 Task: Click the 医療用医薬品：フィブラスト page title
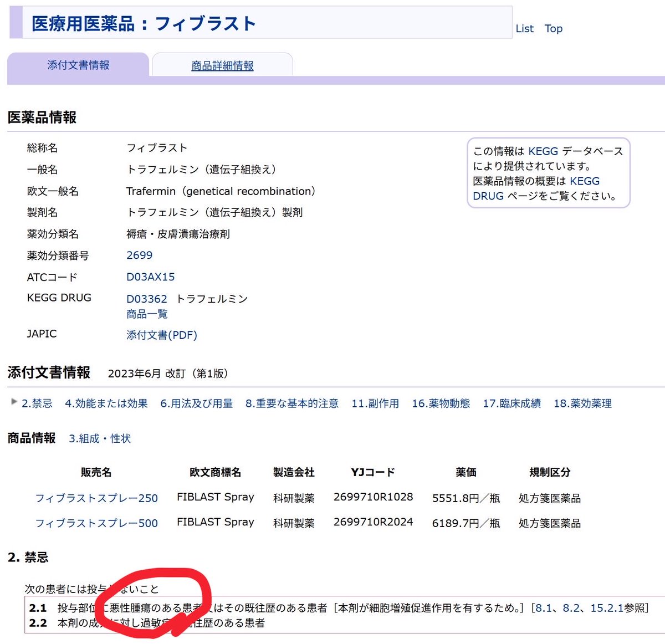144,23
